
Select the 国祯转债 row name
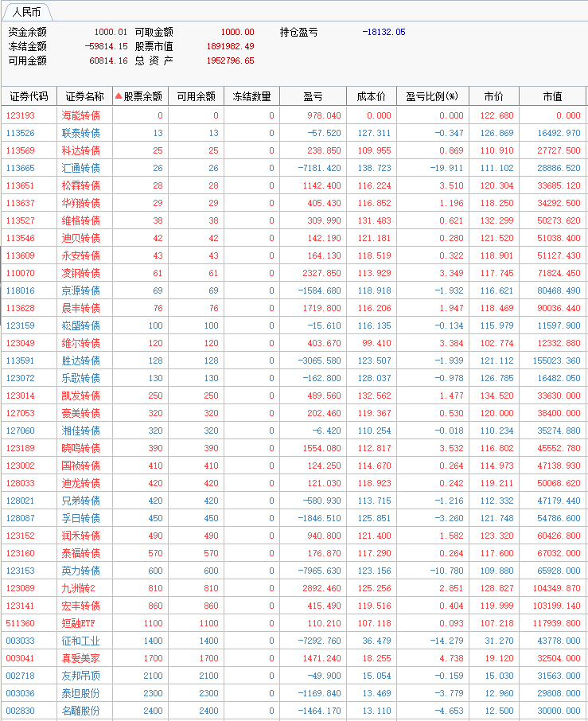(81, 466)
